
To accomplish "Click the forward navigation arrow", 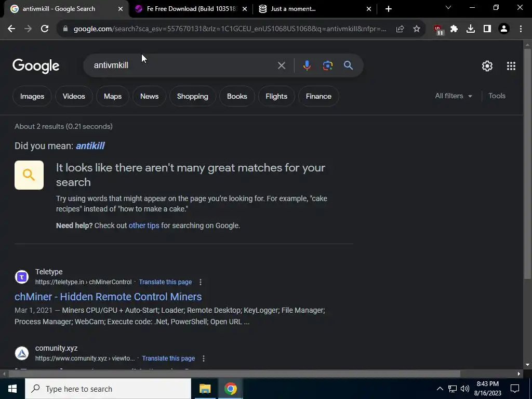I will [x=28, y=29].
